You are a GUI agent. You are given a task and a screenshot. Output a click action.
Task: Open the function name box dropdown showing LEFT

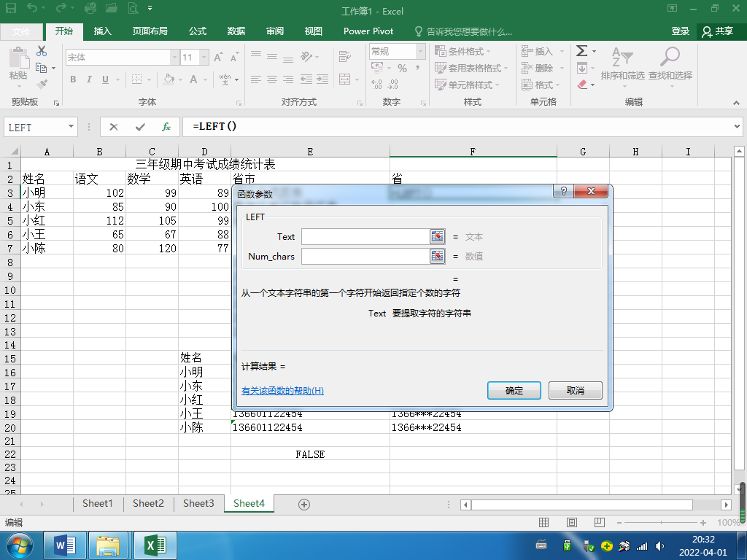coord(71,127)
